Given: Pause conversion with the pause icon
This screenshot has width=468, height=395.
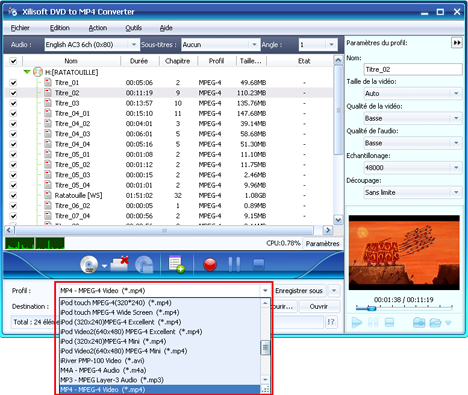Looking at the screenshot, I should pyautogui.click(x=234, y=265).
